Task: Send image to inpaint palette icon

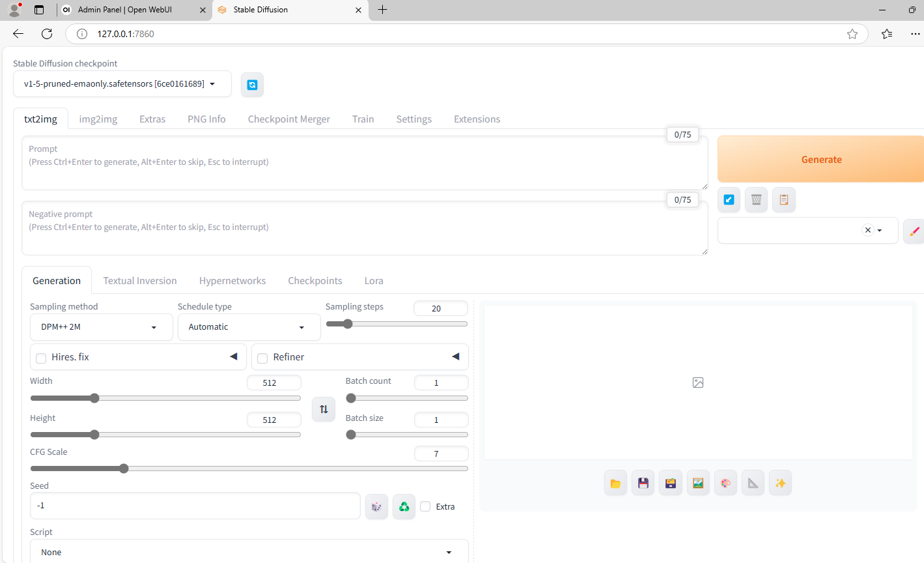Action: point(725,483)
